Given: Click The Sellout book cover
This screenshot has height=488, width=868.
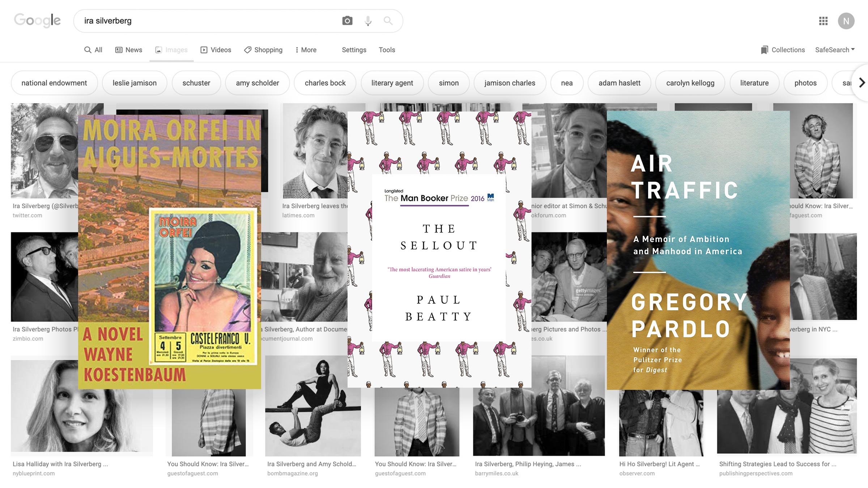Looking at the screenshot, I should coord(439,249).
